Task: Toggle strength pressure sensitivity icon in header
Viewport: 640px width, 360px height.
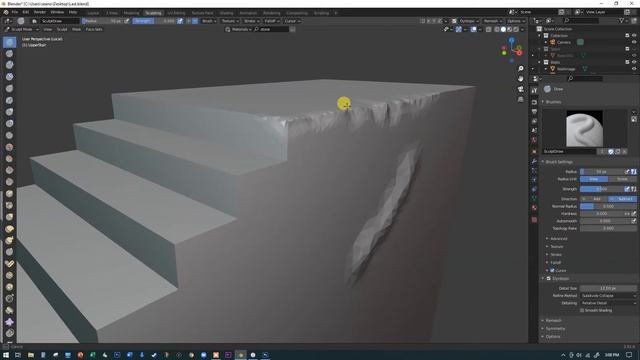Action: click(x=180, y=21)
